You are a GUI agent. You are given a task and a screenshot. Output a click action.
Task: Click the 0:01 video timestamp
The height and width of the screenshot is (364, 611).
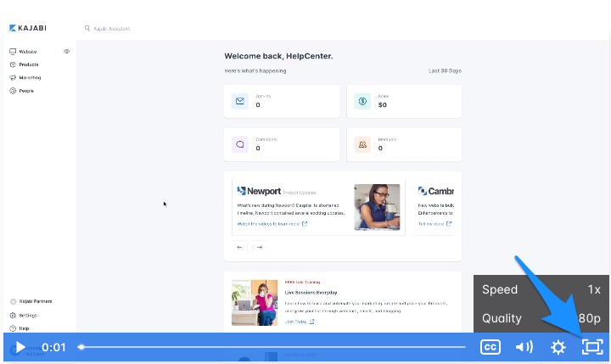pyautogui.click(x=53, y=347)
